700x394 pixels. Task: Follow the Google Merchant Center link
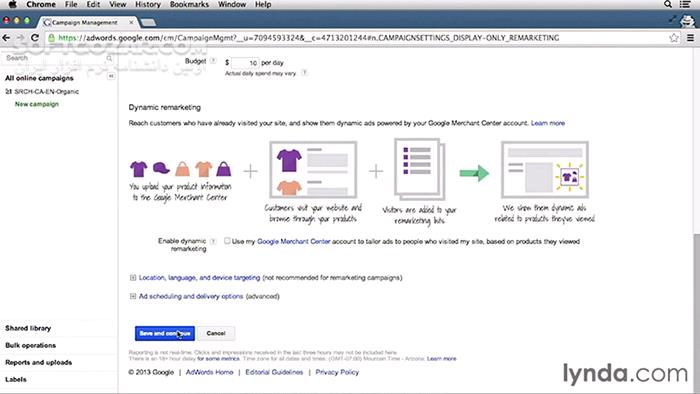point(294,241)
